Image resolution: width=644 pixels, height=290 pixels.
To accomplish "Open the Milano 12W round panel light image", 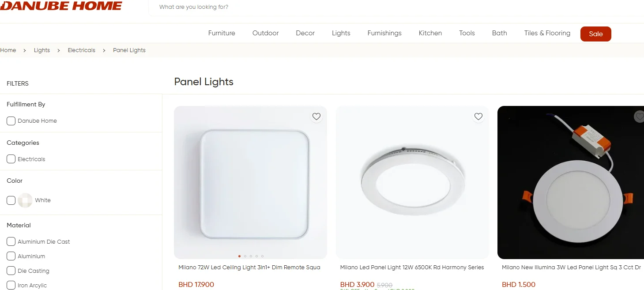I will pos(412,182).
